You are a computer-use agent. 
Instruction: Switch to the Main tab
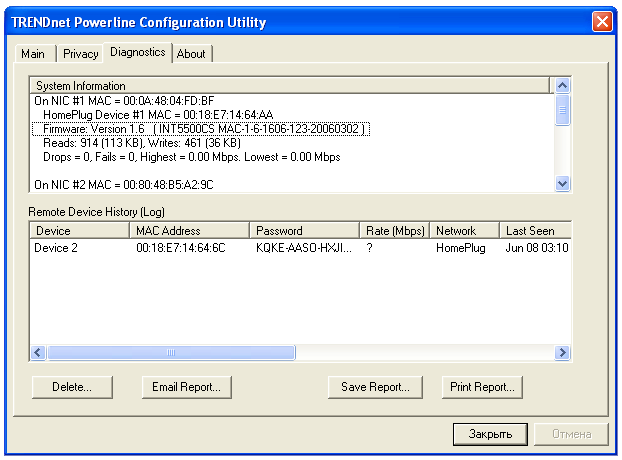(33, 54)
